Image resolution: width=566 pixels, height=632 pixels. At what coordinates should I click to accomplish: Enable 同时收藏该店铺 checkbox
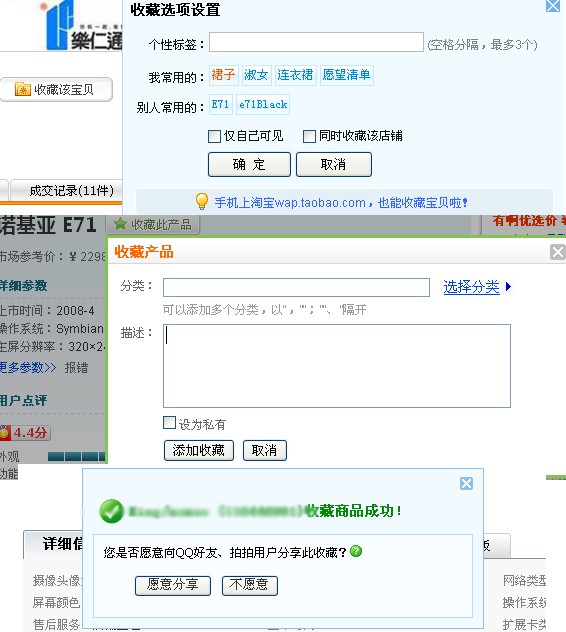click(309, 136)
